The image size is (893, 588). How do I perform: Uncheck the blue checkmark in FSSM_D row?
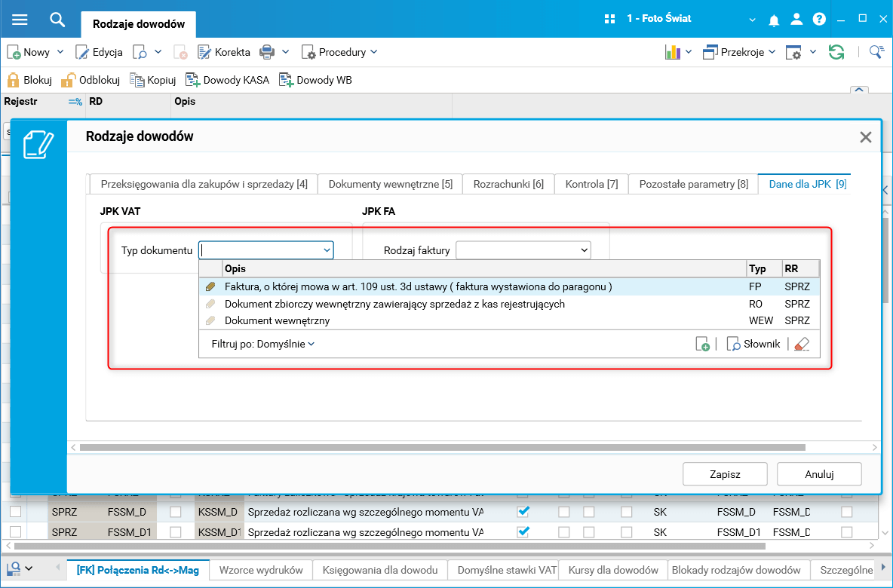[x=523, y=511]
